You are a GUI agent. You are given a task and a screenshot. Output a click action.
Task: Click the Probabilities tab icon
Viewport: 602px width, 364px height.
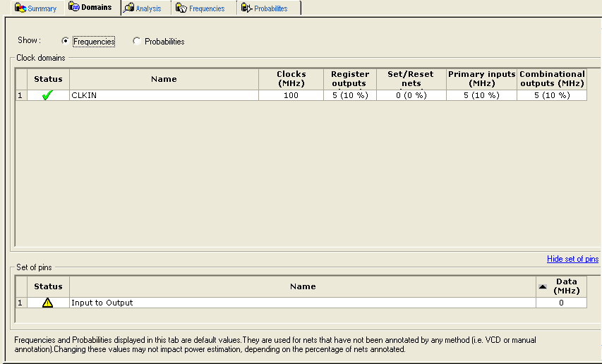(x=246, y=8)
